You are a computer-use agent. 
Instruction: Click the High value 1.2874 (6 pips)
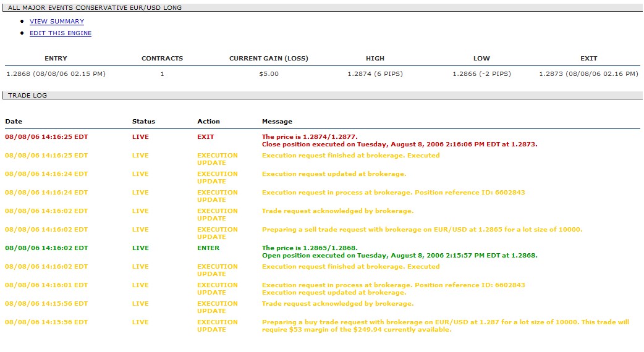click(x=375, y=74)
